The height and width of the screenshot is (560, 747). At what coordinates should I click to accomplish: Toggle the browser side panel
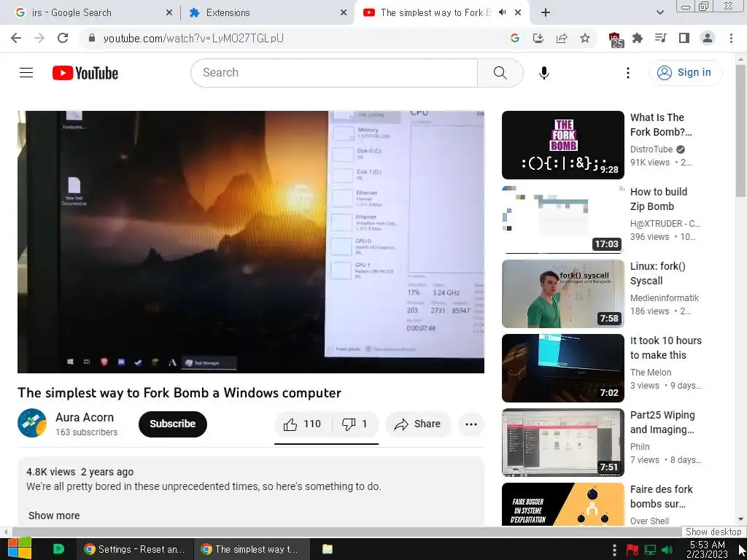[x=684, y=38]
